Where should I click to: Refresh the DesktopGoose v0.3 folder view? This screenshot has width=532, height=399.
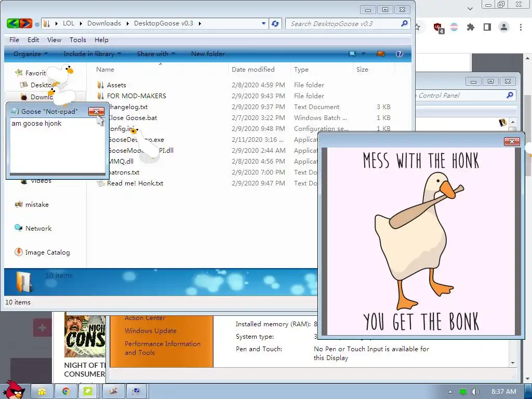[x=275, y=23]
